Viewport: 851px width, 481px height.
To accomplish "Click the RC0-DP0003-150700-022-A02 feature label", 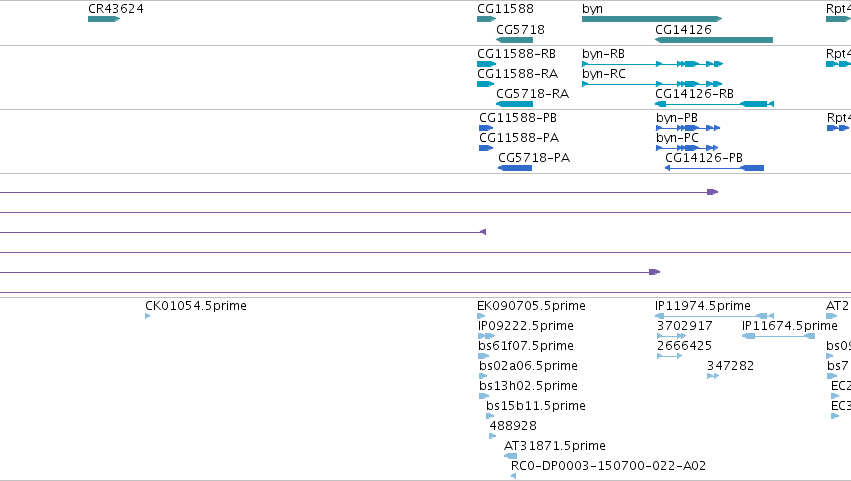I will (x=608, y=466).
